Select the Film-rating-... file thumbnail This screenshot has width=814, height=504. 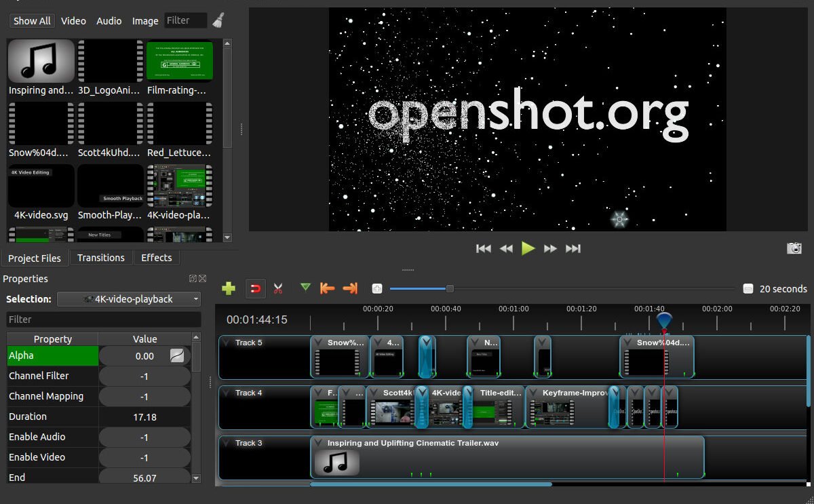[179, 61]
